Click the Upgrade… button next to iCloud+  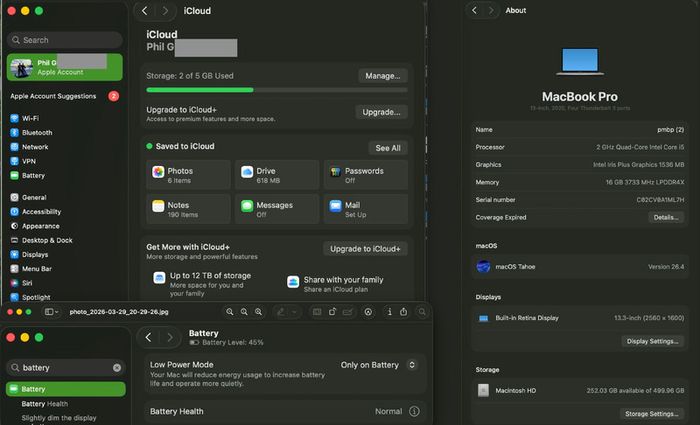[x=381, y=112]
